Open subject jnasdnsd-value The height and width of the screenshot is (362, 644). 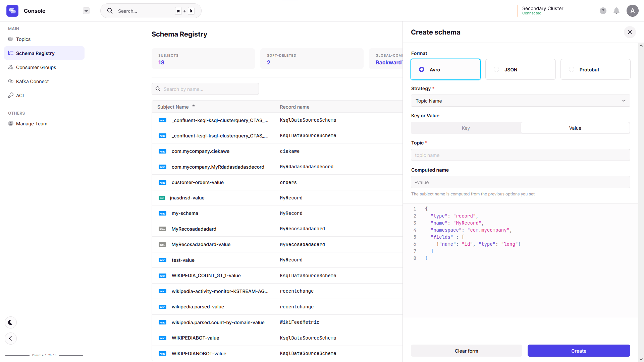tap(187, 198)
